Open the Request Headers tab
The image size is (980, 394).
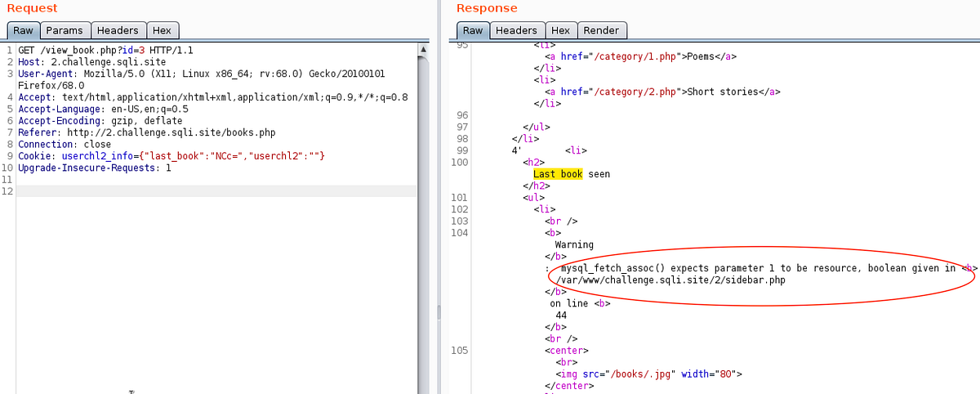pos(118,30)
